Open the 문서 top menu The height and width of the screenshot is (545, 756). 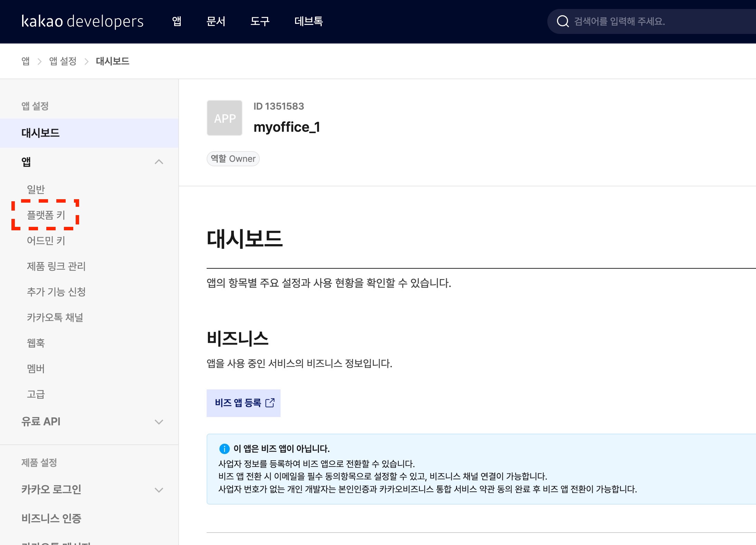216,21
